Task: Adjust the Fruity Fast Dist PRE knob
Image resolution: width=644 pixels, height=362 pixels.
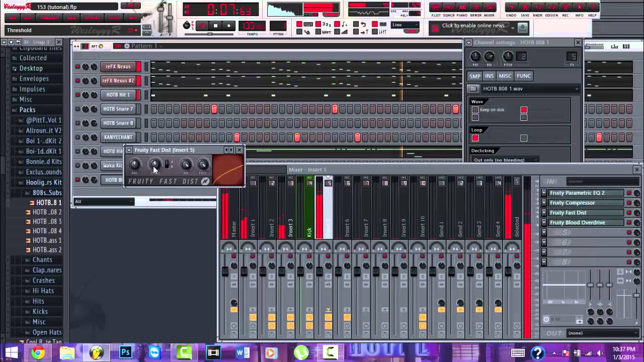Action: pyautogui.click(x=134, y=164)
